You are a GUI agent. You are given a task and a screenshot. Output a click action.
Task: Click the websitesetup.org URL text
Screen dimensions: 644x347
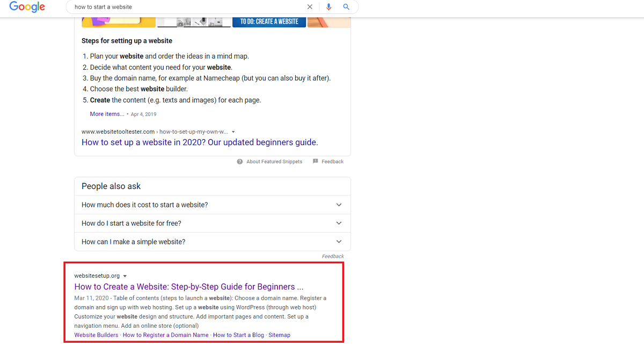(97, 276)
